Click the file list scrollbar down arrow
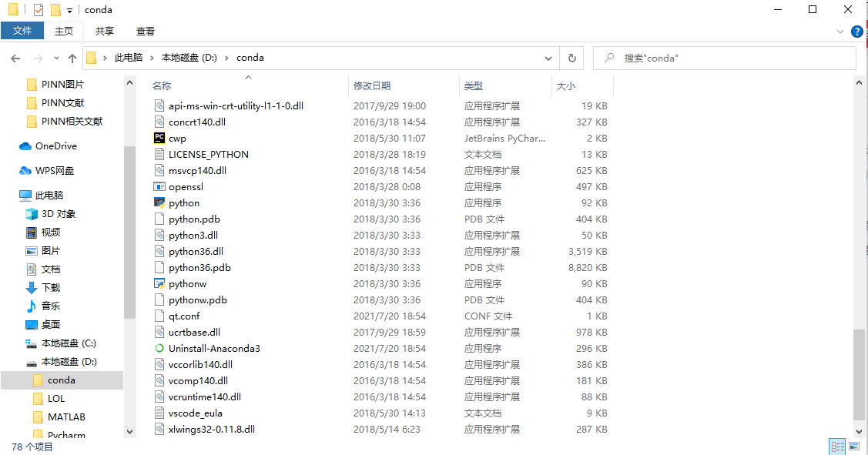 point(859,432)
